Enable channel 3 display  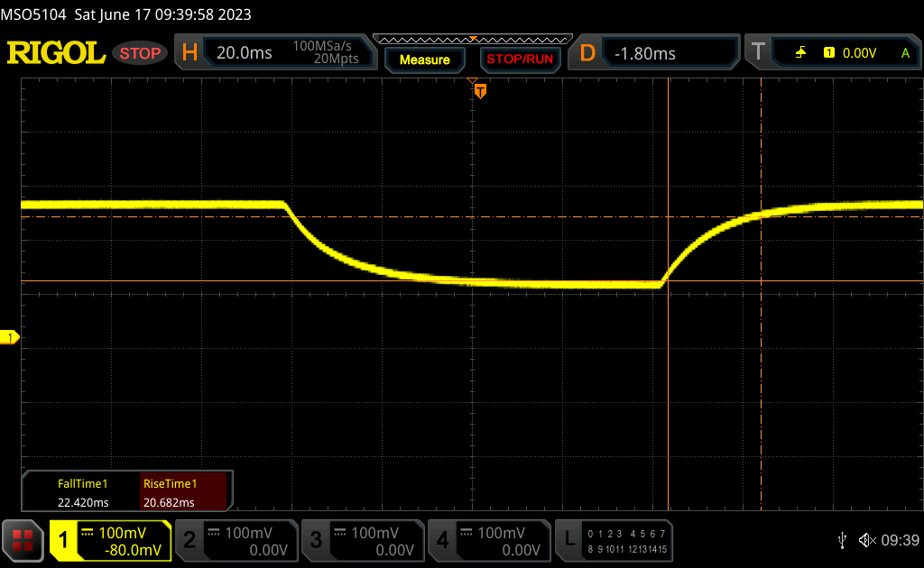(361, 540)
